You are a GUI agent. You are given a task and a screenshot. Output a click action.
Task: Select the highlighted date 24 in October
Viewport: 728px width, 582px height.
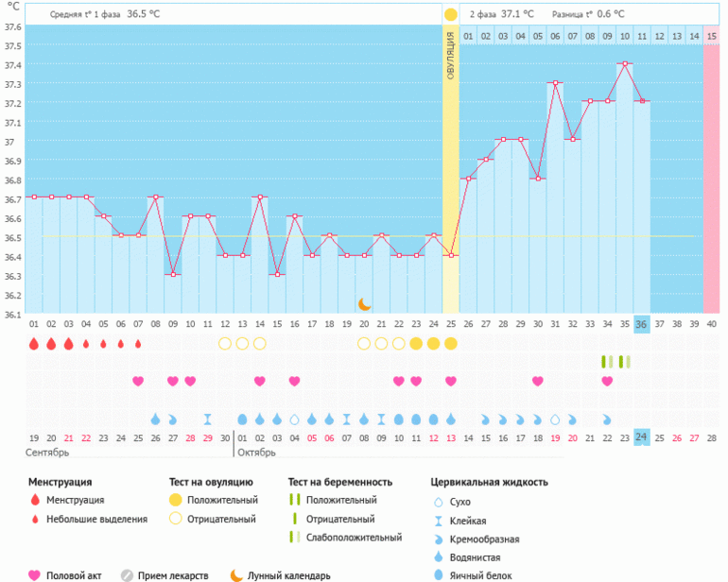641,436
